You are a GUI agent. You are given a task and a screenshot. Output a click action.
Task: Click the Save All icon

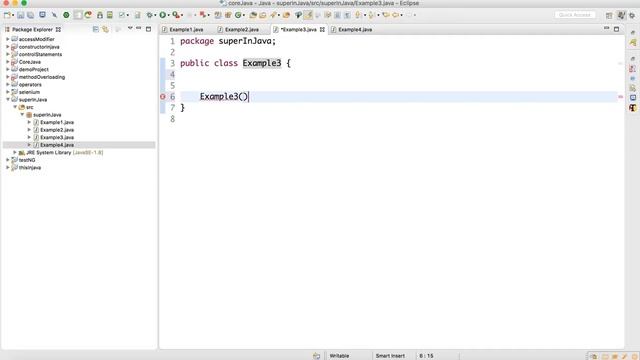point(31,15)
